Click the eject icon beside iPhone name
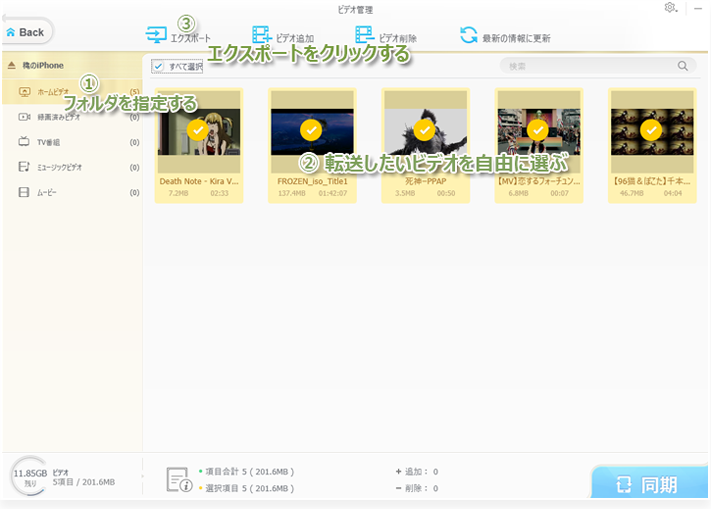Viewport: 711px width, 509px height. [x=12, y=65]
